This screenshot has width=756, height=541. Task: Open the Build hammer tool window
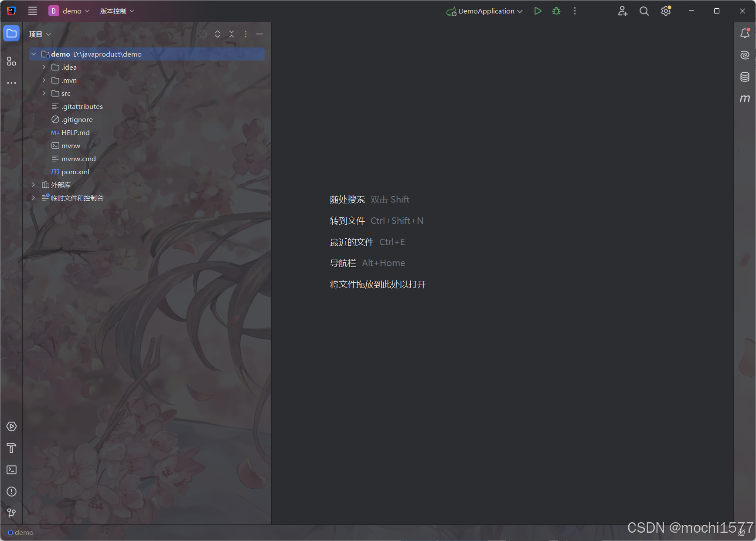tap(11, 448)
